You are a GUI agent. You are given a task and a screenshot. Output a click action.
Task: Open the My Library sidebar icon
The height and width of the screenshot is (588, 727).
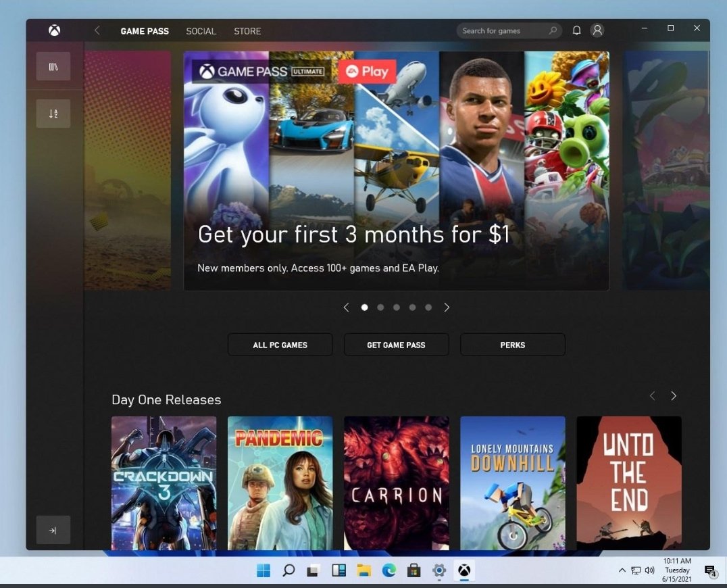(x=53, y=66)
